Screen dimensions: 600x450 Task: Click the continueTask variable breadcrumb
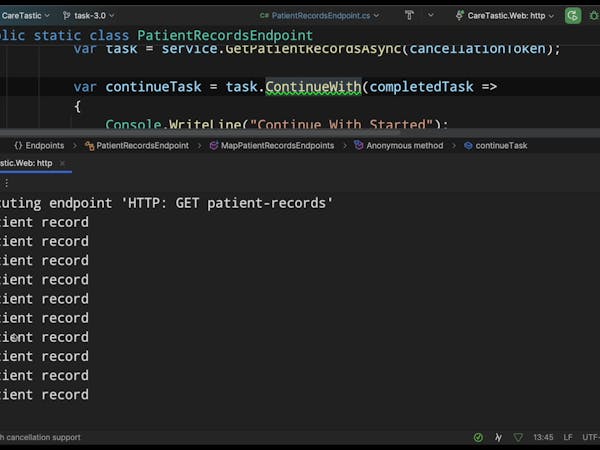pos(495,146)
